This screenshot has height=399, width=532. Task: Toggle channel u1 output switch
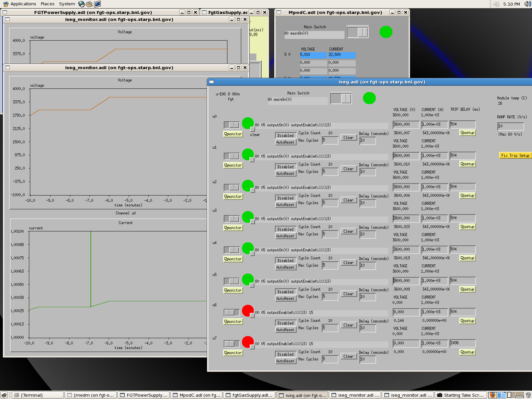pos(231,156)
